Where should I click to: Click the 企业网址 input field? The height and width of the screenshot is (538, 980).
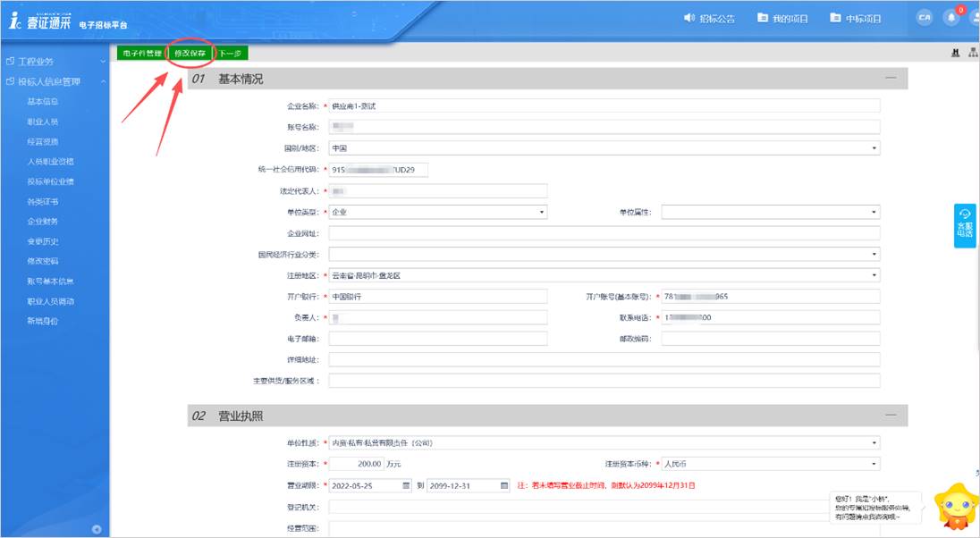(604, 233)
